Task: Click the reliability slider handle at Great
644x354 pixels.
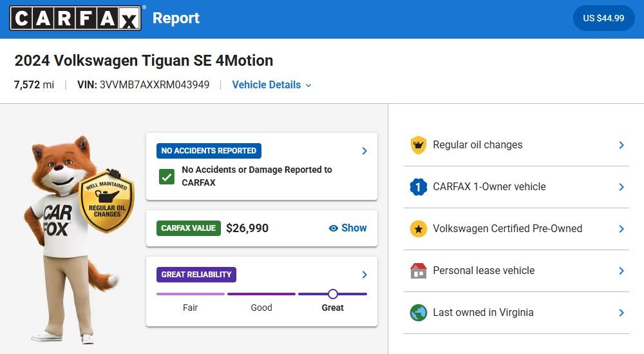Action: pyautogui.click(x=333, y=294)
